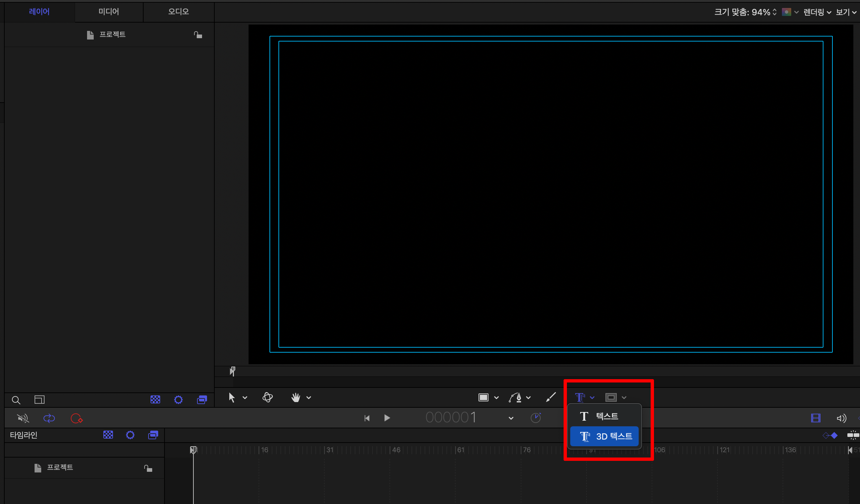Select the Bezier pen tool
Viewport: 860px width, 504px height.
click(515, 398)
